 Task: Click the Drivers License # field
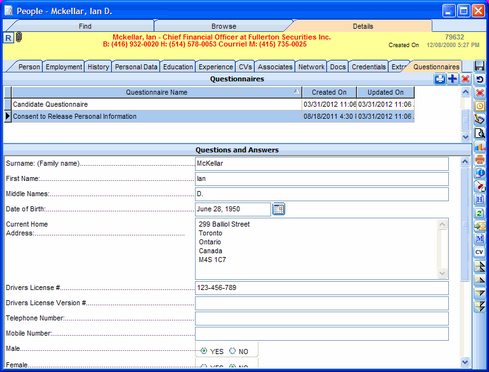(x=322, y=288)
